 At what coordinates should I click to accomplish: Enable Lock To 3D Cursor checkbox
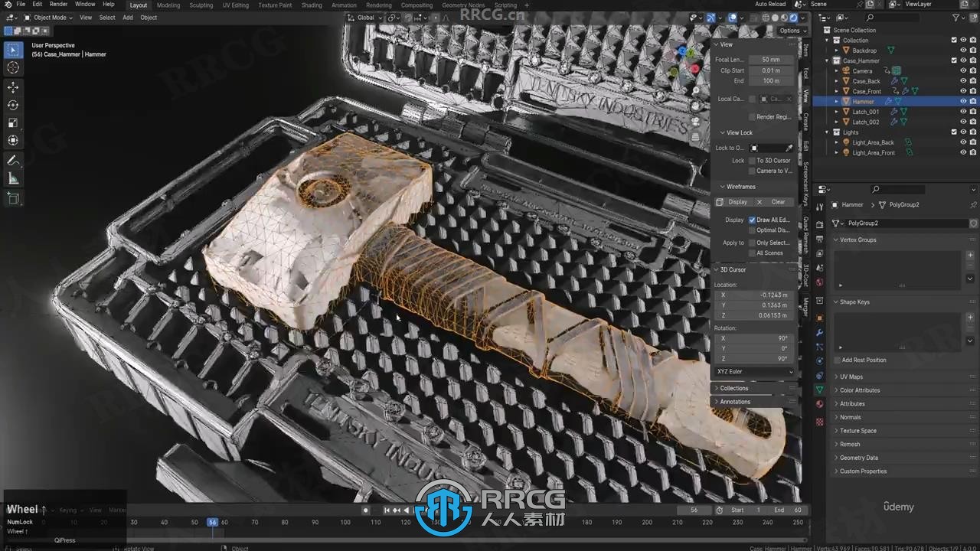point(752,161)
